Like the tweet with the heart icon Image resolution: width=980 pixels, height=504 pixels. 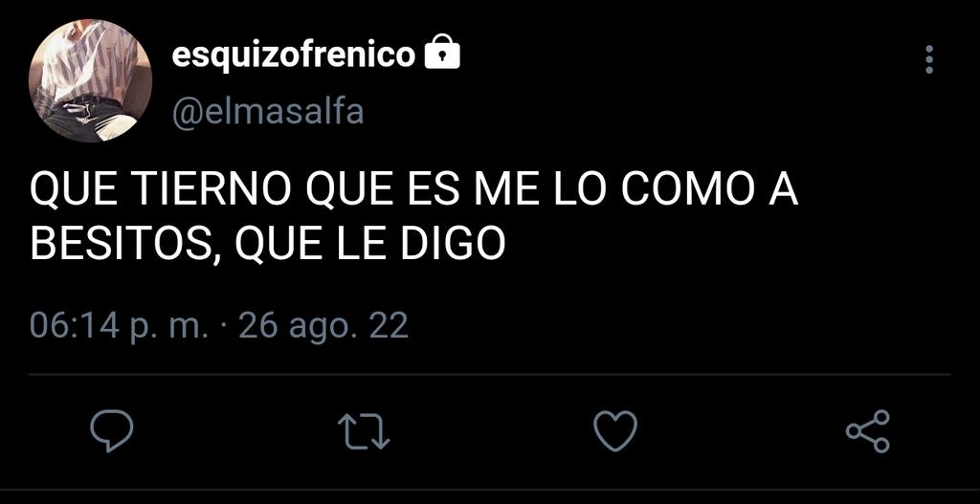point(615,431)
